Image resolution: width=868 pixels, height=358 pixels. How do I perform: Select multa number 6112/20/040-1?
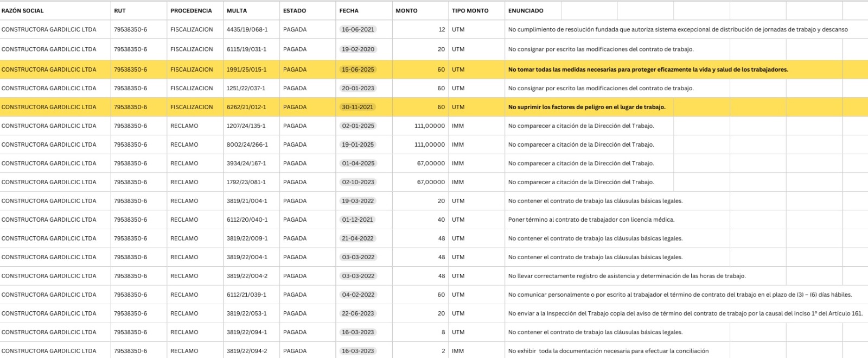247,220
